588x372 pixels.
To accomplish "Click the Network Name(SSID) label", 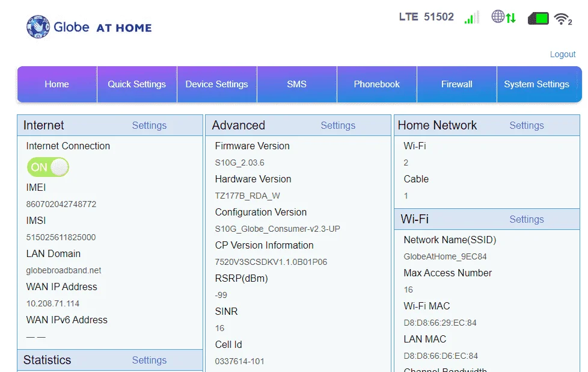I will click(x=450, y=240).
